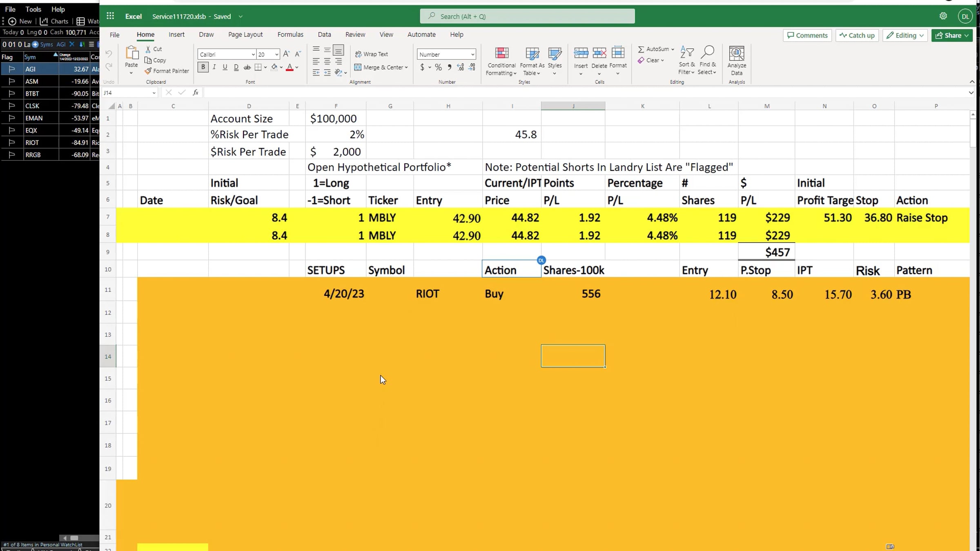Select the RIOT row in the watchlist

point(50,142)
